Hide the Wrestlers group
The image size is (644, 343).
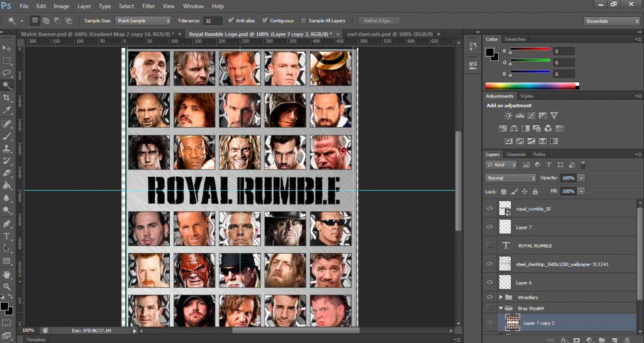pos(489,297)
